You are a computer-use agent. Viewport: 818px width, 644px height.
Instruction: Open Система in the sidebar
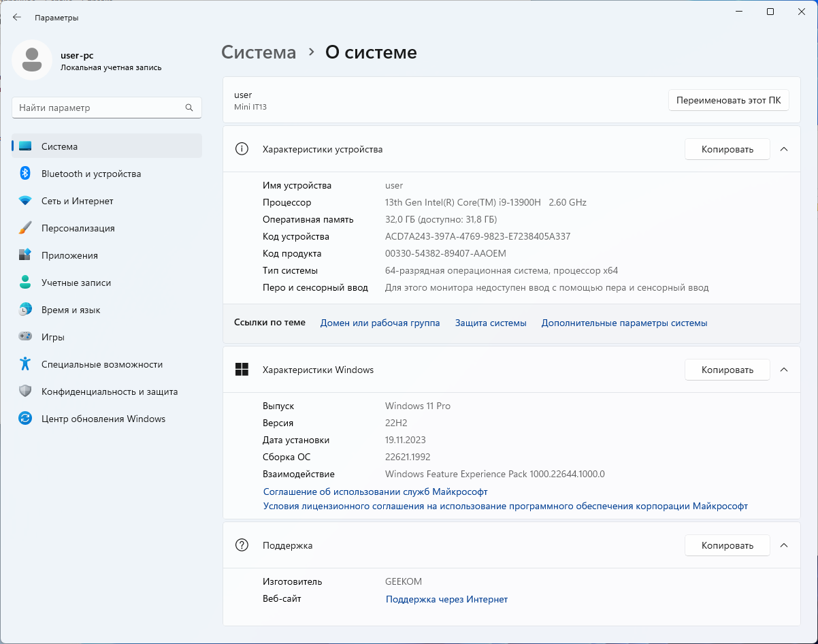click(107, 146)
